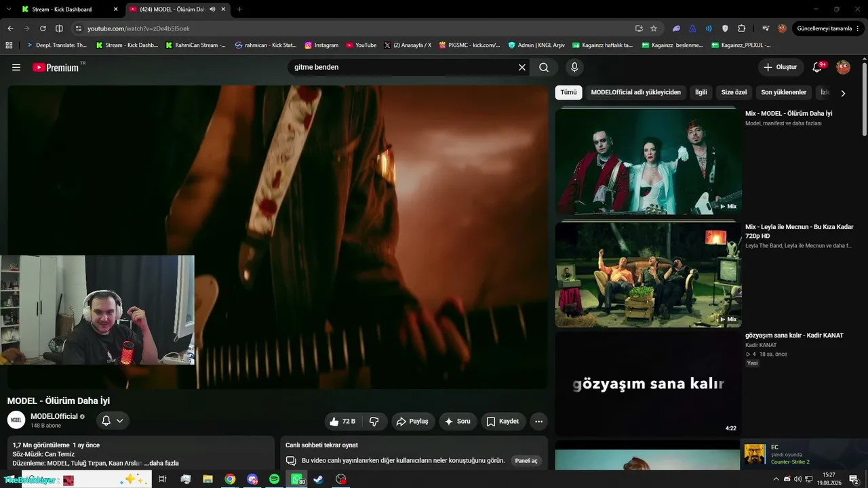Viewport: 868px width, 488px height.
Task: Show hidden system tray icons
Action: (776, 479)
